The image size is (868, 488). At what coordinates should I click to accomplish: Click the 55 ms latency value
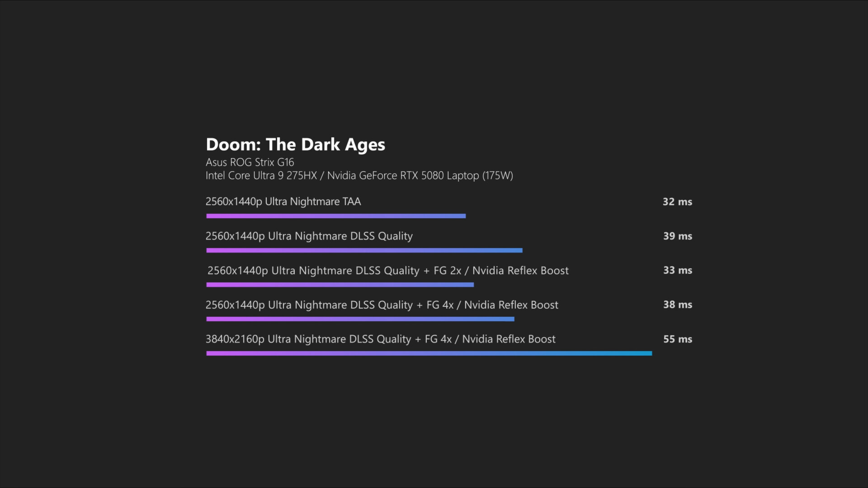pyautogui.click(x=677, y=339)
